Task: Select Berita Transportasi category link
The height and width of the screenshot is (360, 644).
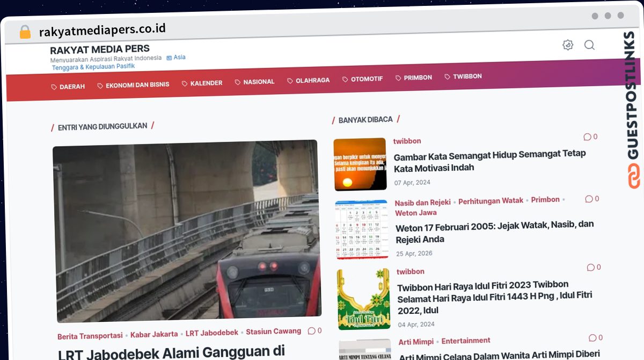Action: pyautogui.click(x=90, y=336)
